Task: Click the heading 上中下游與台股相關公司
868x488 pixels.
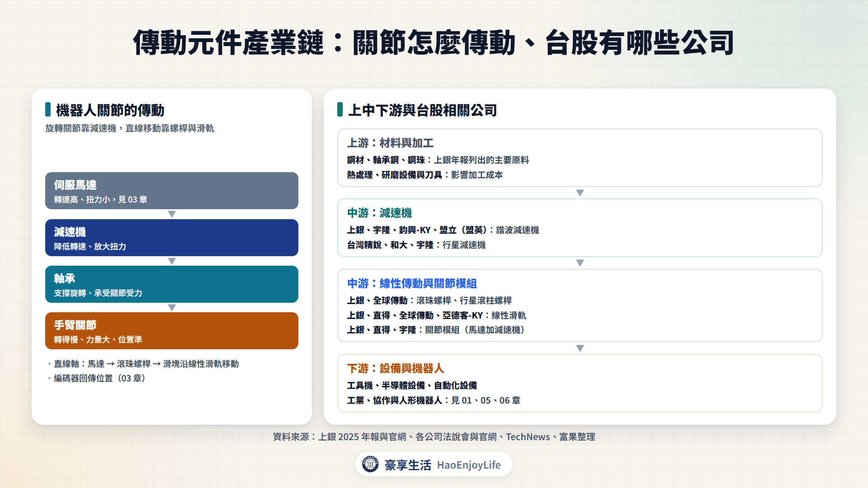Action: click(x=422, y=110)
